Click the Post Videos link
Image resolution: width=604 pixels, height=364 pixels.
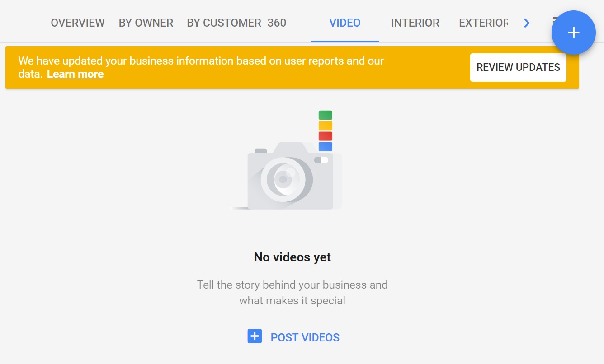[x=305, y=337]
